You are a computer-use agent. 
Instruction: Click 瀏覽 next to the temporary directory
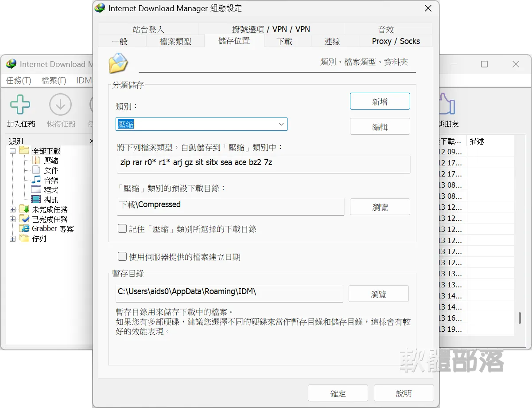coord(379,294)
